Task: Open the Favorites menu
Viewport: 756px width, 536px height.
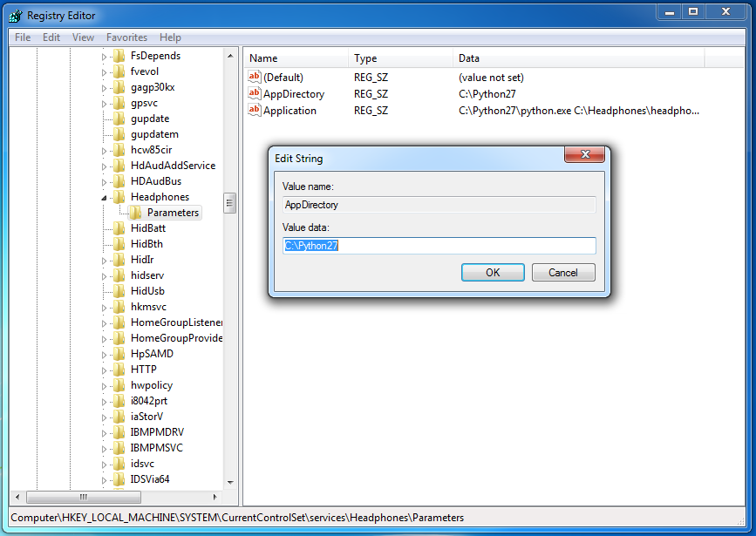Action: click(x=126, y=37)
